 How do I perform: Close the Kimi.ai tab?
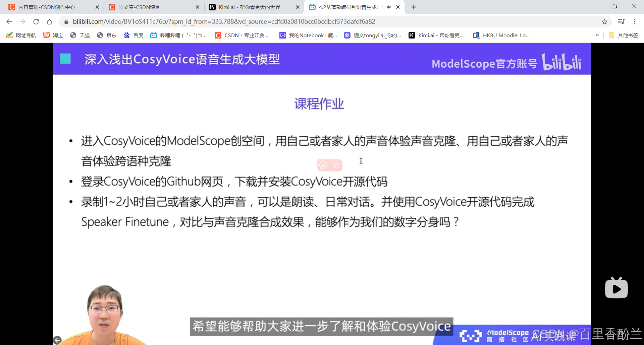298,7
